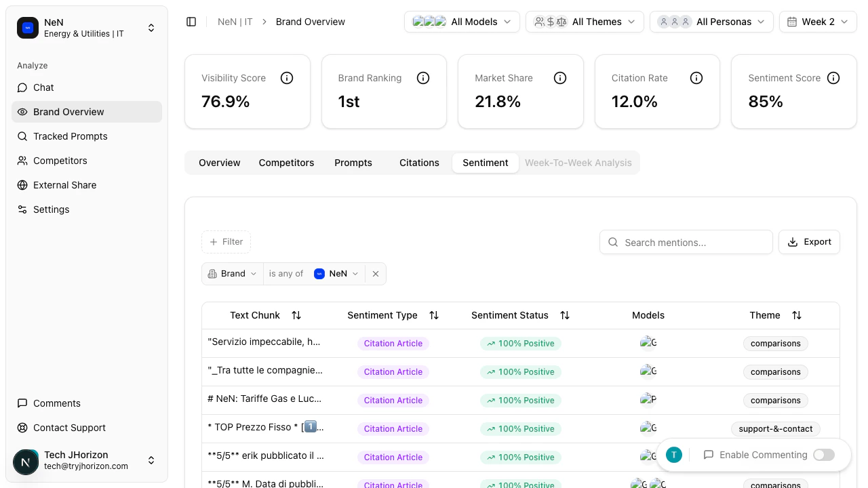
Task: Collapse the left sidebar panel
Action: point(191,21)
